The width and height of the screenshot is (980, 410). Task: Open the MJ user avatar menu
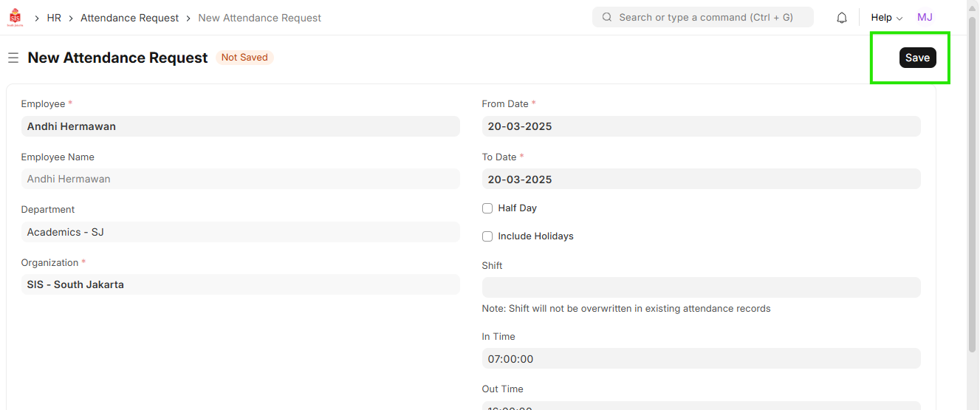(925, 18)
